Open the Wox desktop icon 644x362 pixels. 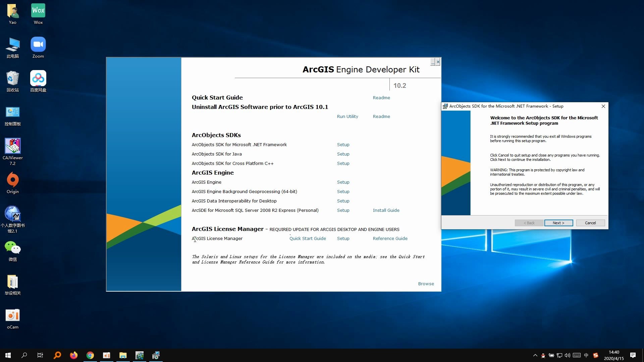tap(38, 11)
